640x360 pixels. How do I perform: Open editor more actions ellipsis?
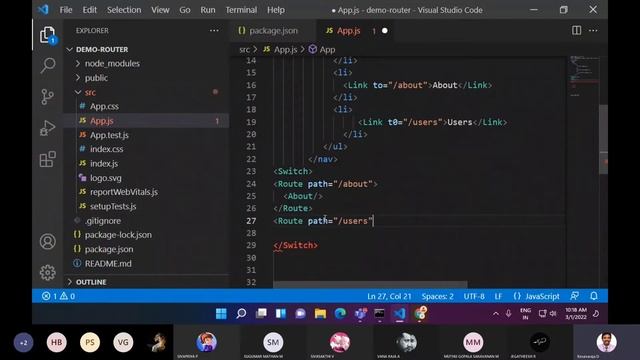coord(593,30)
